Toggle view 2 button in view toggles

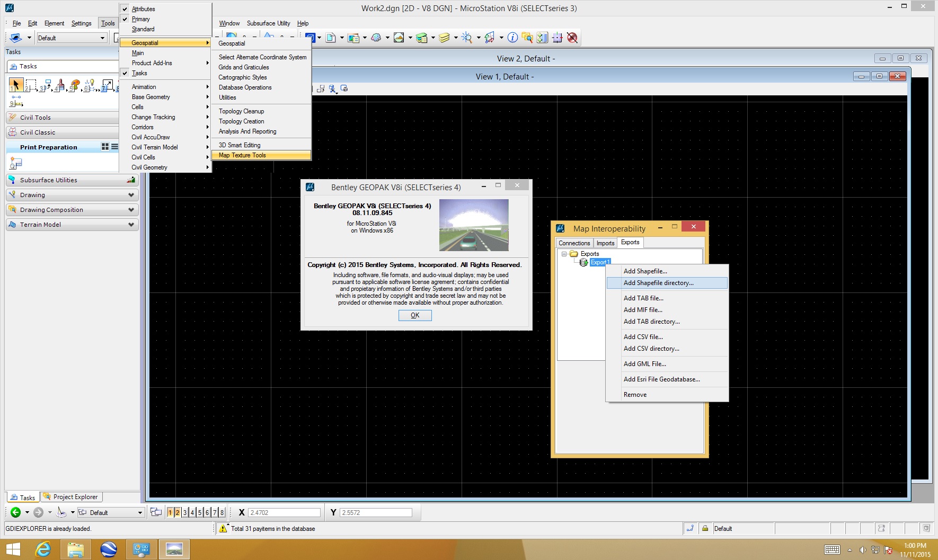tap(178, 512)
